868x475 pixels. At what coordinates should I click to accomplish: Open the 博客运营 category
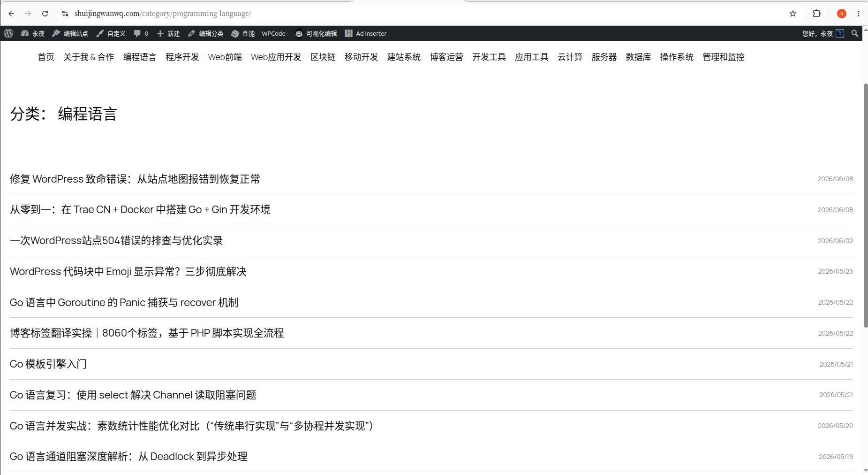446,57
